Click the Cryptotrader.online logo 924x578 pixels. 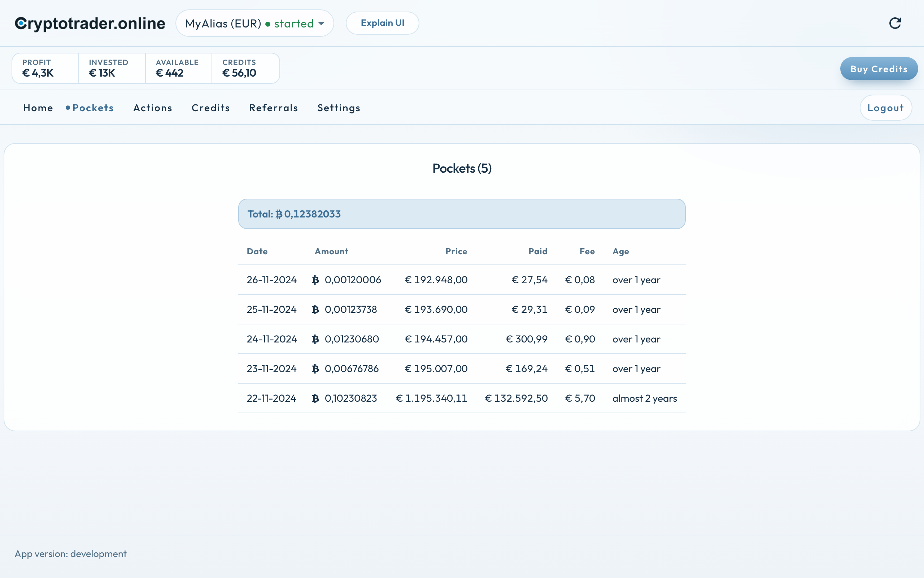pyautogui.click(x=90, y=24)
